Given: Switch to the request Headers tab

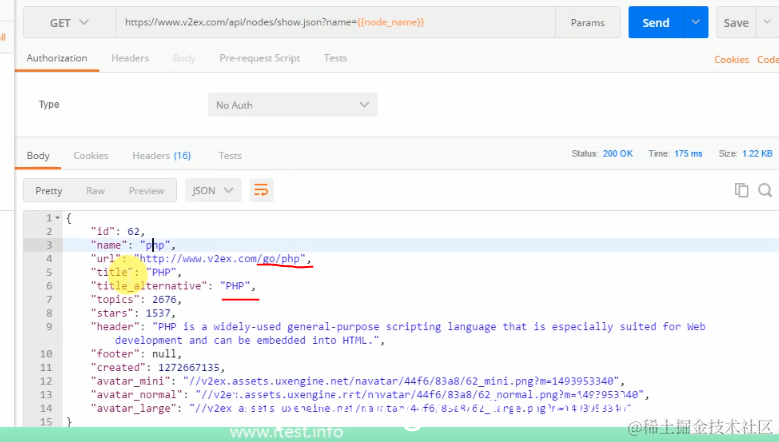Looking at the screenshot, I should (130, 58).
